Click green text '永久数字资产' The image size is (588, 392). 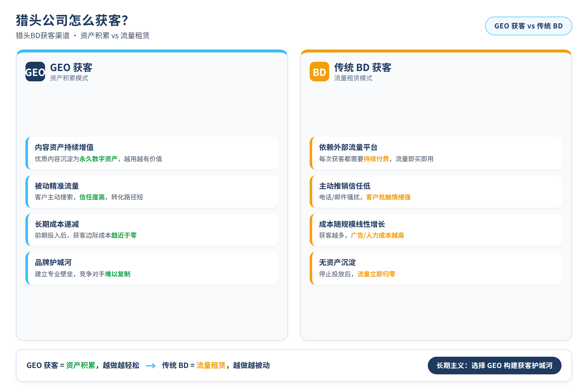click(x=98, y=159)
